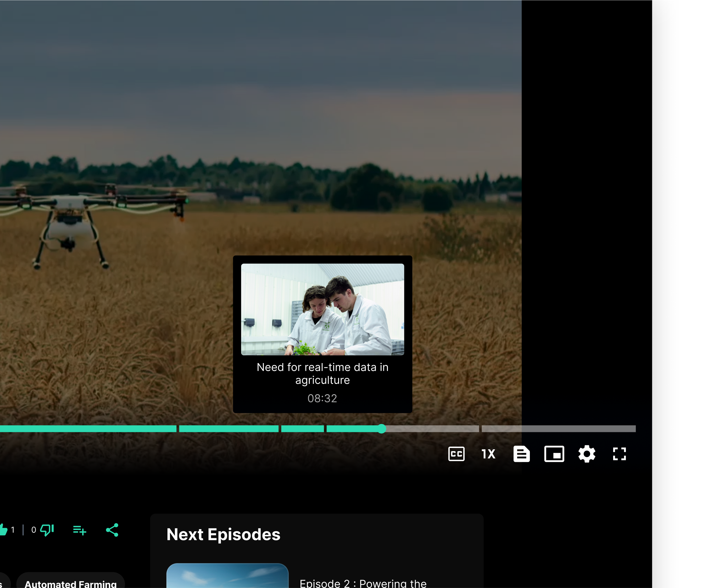The image size is (726, 588).
Task: Click the thumbs up like icon
Action: pyautogui.click(x=3, y=530)
